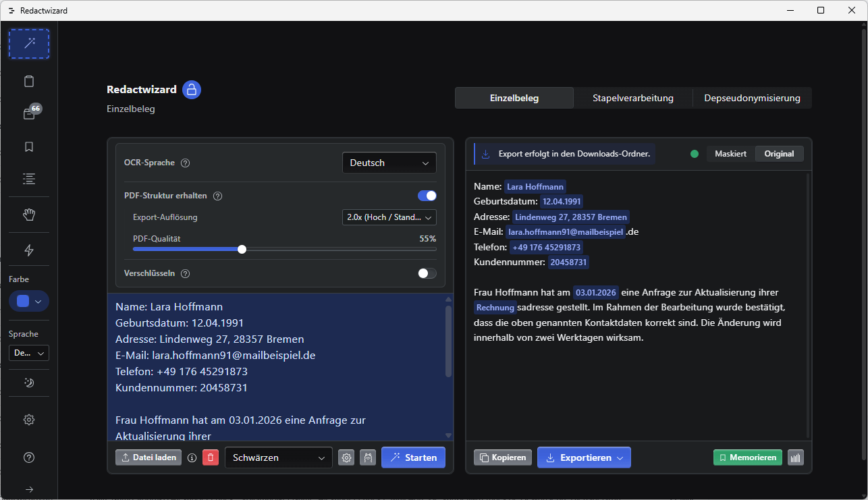Disable the PDF-Struktur erhalten switch
The height and width of the screenshot is (500, 868).
(427, 196)
